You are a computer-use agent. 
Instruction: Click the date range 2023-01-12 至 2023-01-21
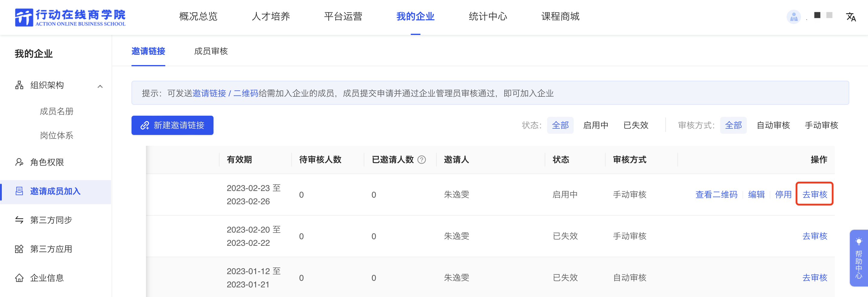(254, 277)
